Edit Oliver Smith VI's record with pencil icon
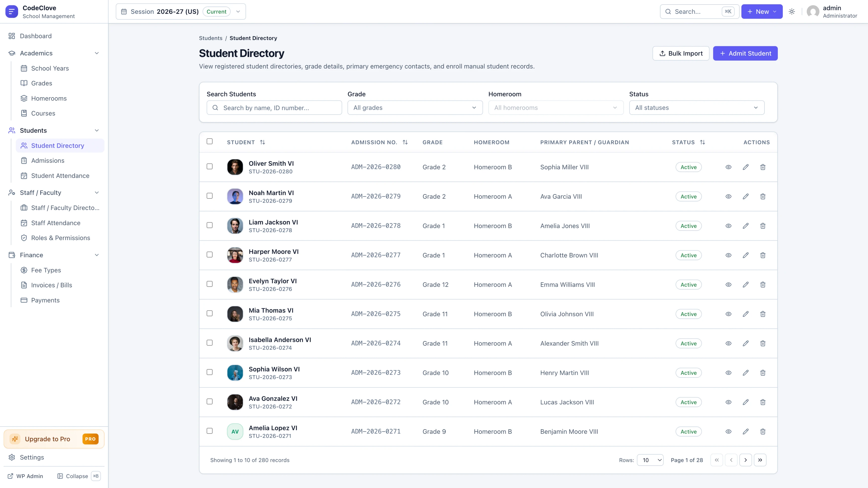Viewport: 868px width, 488px height. [x=746, y=167]
